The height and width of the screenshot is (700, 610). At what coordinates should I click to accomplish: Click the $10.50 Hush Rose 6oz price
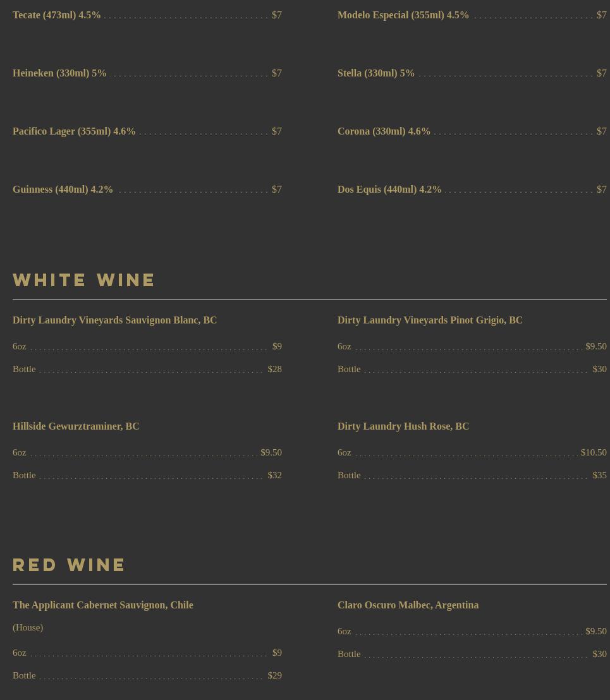593,452
